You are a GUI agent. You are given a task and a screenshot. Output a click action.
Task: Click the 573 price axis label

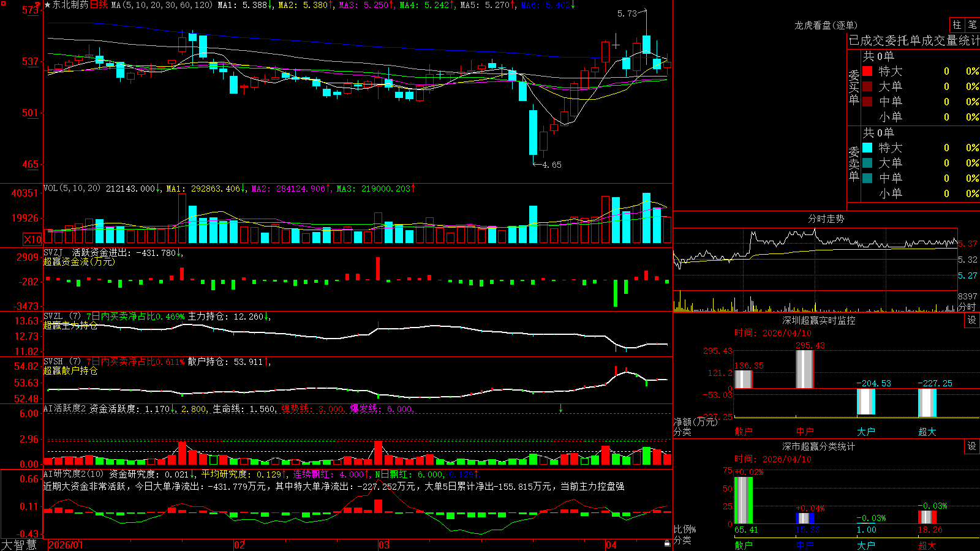click(31, 10)
